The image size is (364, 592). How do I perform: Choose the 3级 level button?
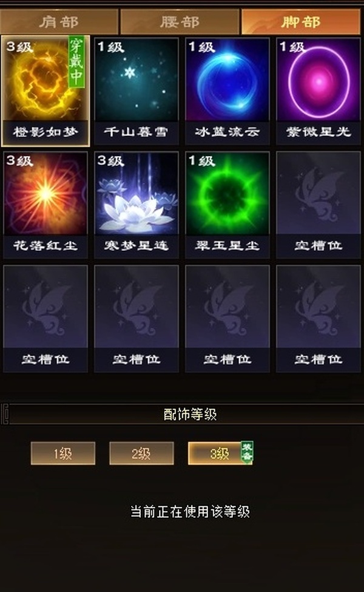tap(220, 453)
